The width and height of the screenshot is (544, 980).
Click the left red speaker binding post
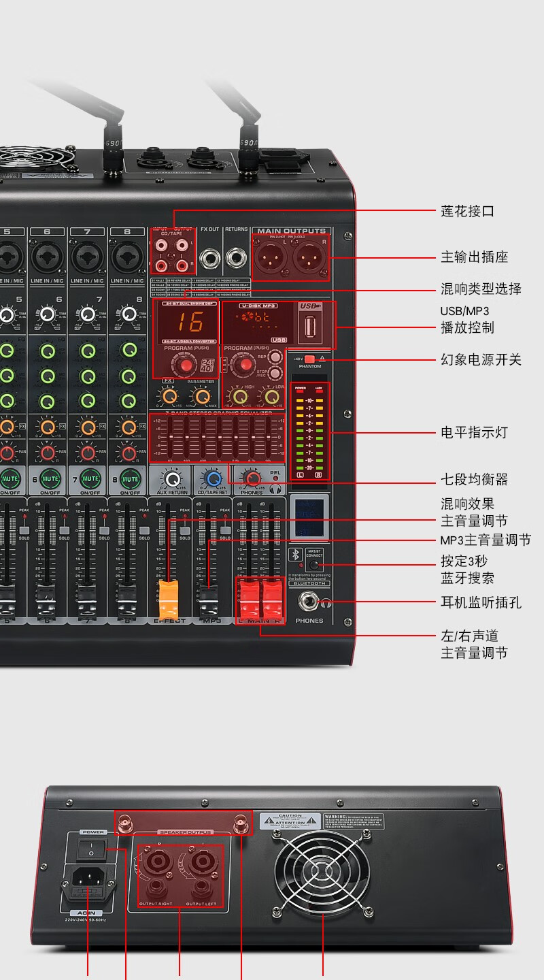pos(126,823)
